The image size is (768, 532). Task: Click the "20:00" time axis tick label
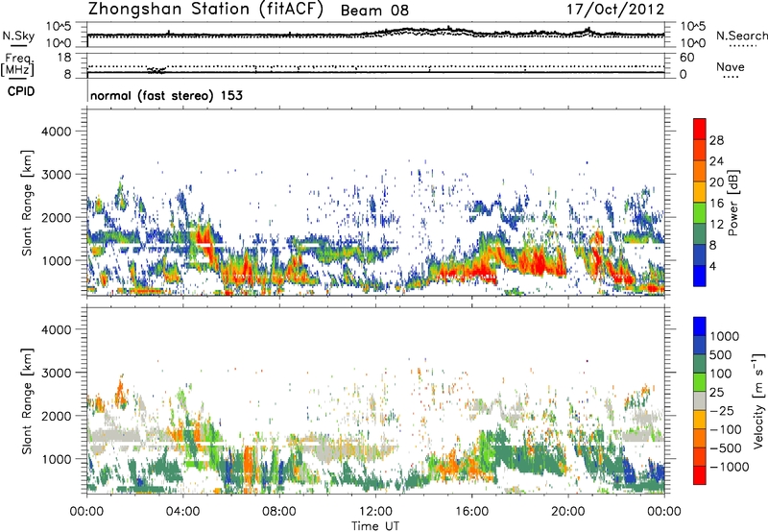tap(568, 512)
